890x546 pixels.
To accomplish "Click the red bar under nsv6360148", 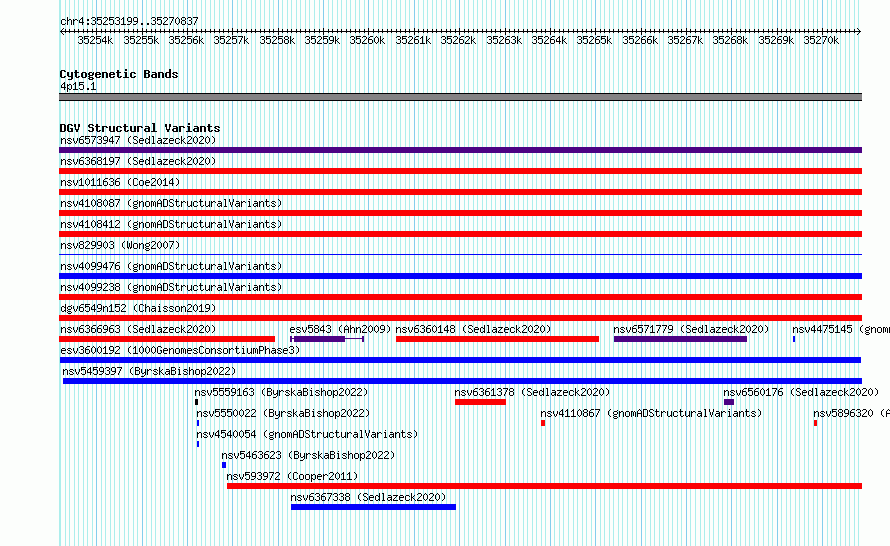I will point(497,339).
